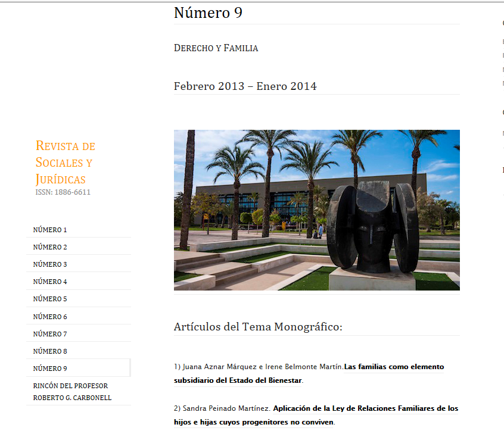This screenshot has height=437, width=504.
Task: Open Número 4 from the sidebar menu
Action: click(x=50, y=282)
